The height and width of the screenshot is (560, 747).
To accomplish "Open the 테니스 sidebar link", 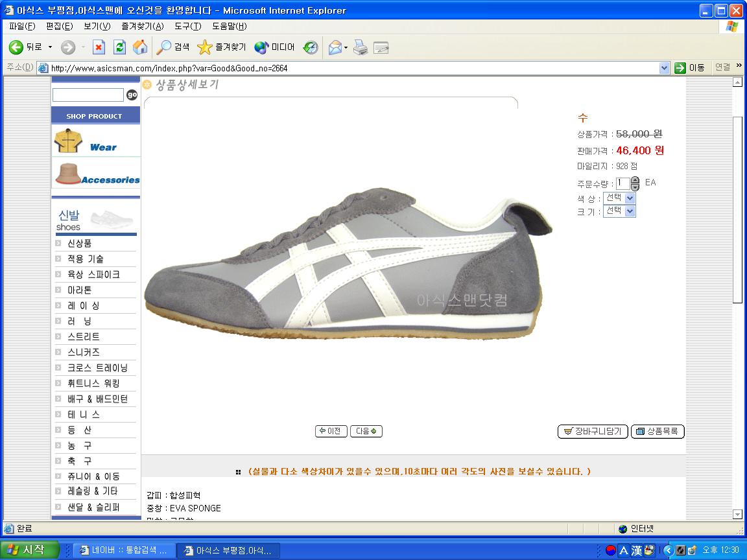I will (84, 415).
